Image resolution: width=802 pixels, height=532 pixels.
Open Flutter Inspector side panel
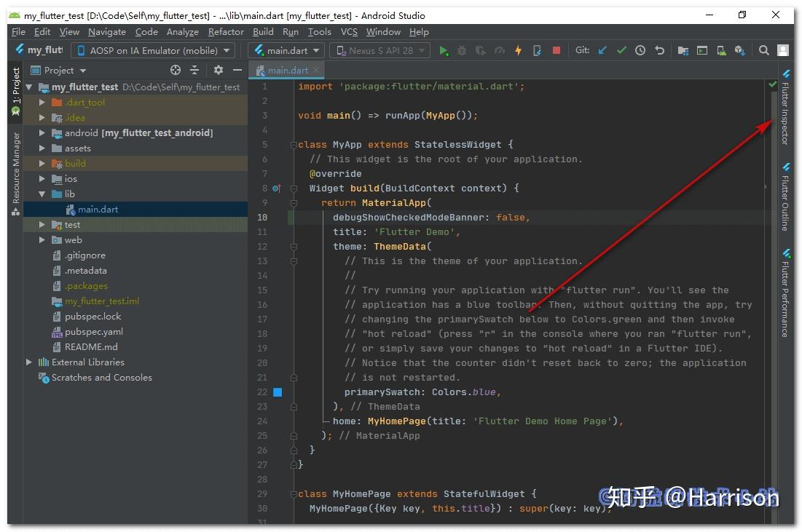[x=785, y=108]
